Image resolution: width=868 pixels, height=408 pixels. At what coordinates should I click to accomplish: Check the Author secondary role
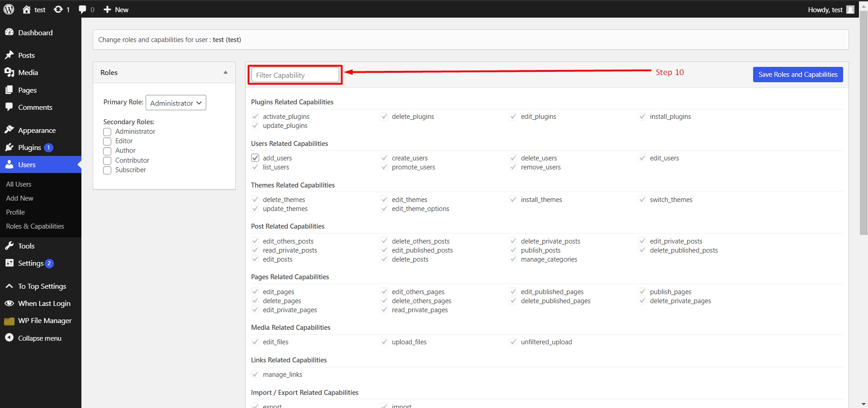click(107, 151)
